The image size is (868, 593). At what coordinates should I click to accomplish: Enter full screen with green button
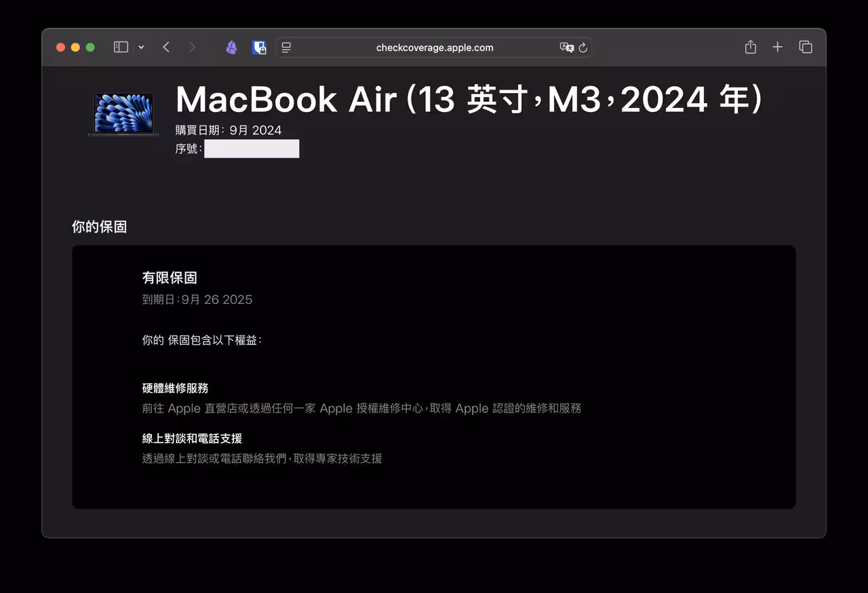click(90, 47)
